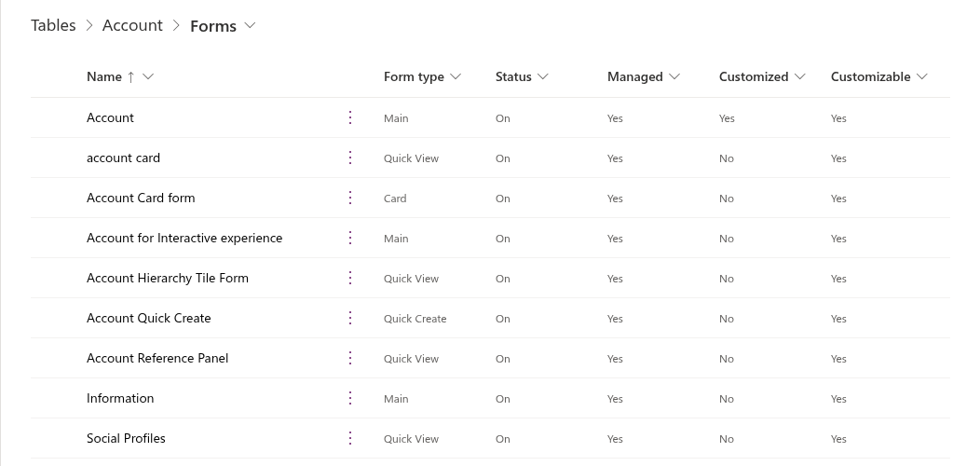The width and height of the screenshot is (980, 466).
Task: Open more options for Account form
Action: (x=350, y=117)
